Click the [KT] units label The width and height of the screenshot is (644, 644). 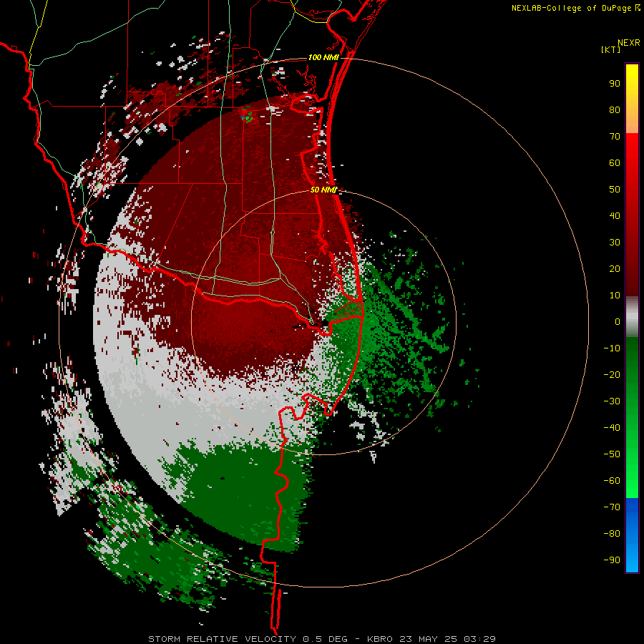point(610,49)
